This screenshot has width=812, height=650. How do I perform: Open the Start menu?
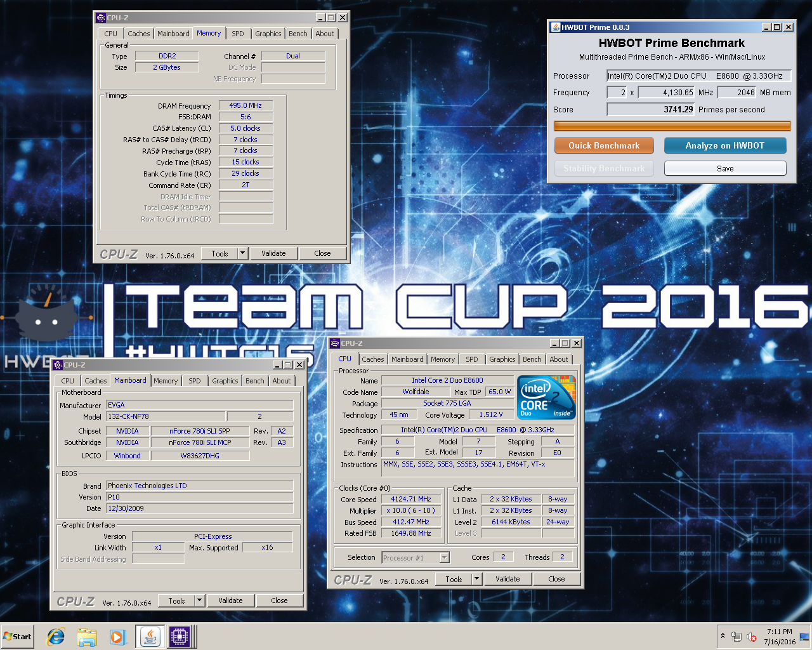point(18,637)
